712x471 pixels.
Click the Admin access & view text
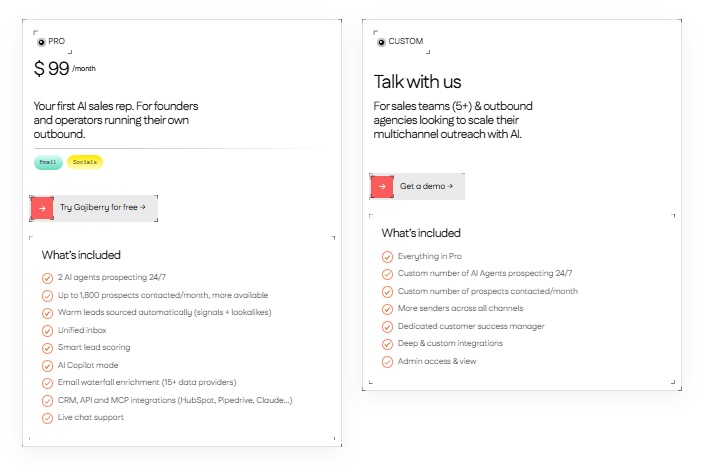(x=437, y=361)
